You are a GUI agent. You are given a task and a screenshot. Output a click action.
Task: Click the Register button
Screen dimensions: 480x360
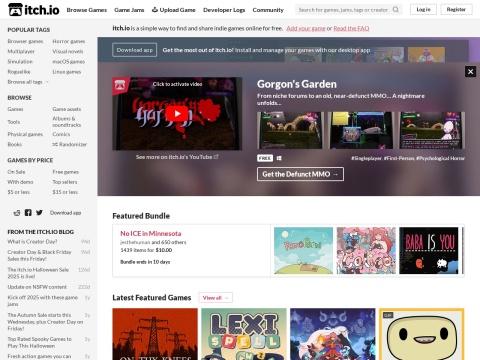(x=456, y=10)
